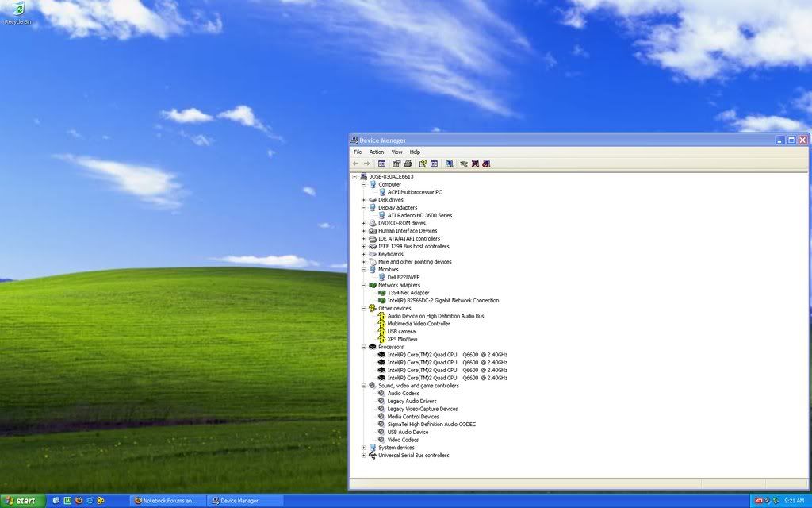Open Notebook Forums taskbar window

167,501
